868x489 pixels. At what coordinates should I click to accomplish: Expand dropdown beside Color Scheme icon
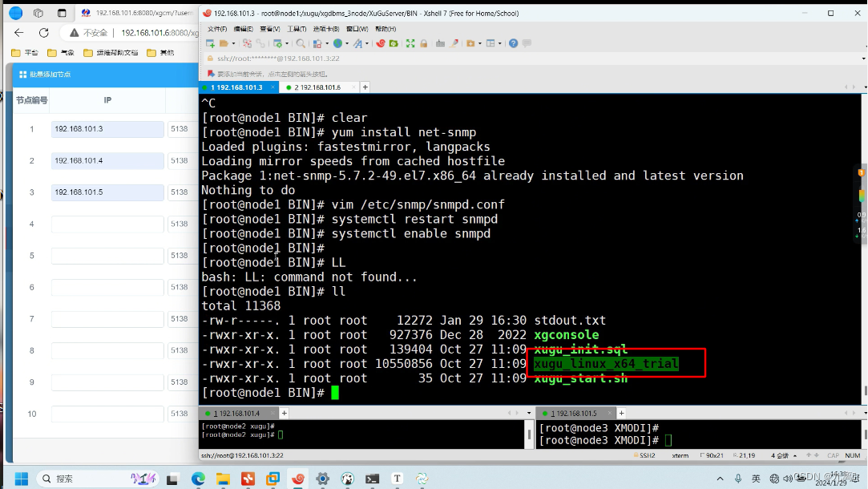tap(327, 43)
